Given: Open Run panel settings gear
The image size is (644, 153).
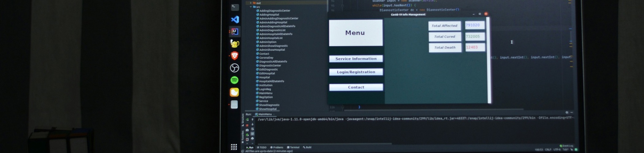Looking at the screenshot, I should coord(567,113).
